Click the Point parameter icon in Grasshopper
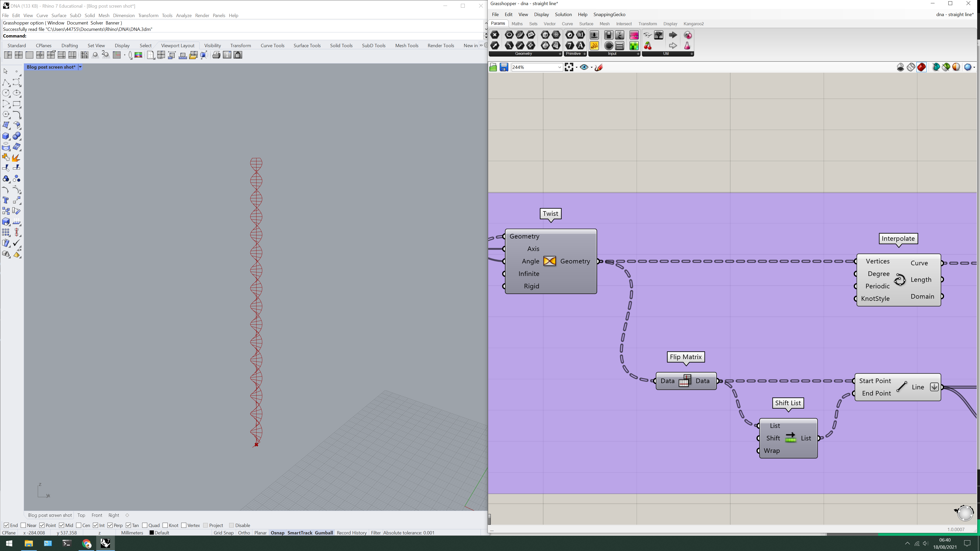 [x=495, y=35]
